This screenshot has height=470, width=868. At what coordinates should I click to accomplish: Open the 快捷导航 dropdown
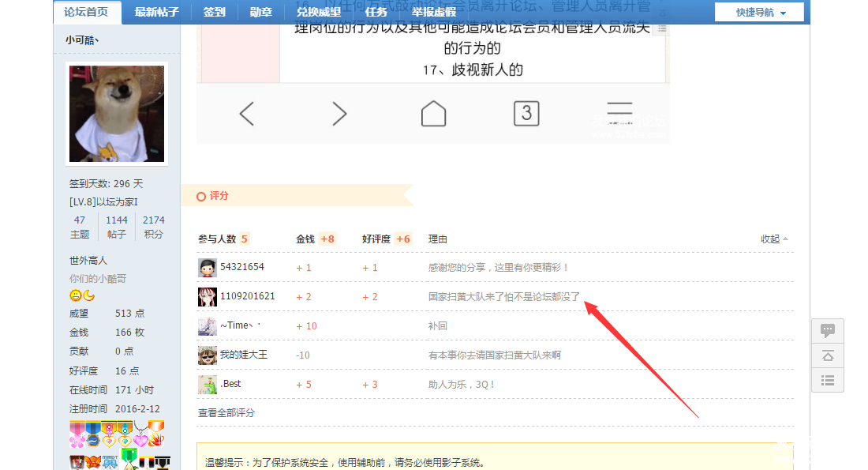(x=759, y=13)
